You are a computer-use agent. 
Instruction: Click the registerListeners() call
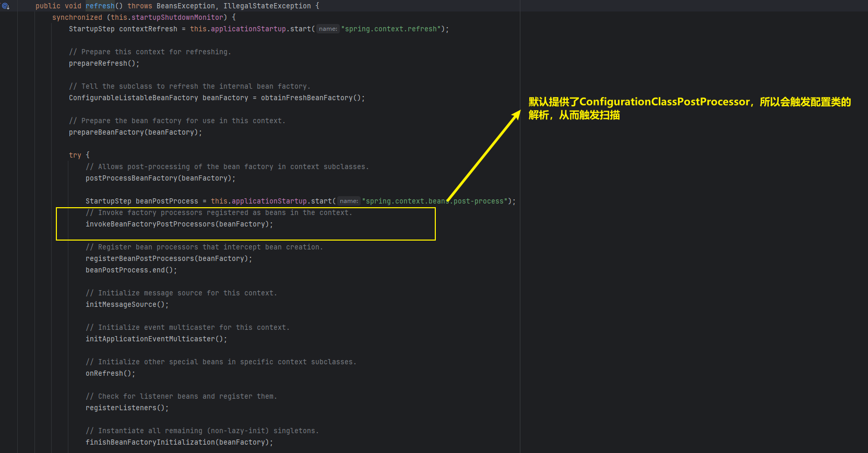pos(127,408)
